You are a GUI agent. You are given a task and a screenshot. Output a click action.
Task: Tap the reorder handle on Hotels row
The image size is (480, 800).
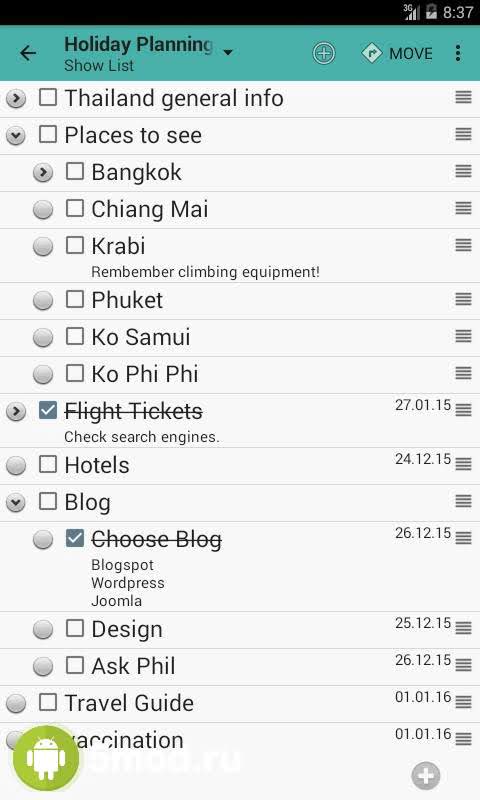[x=463, y=464]
